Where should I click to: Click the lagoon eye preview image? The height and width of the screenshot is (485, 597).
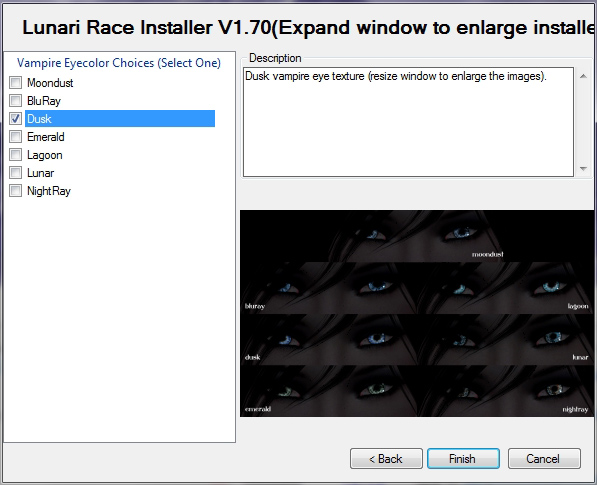tap(505, 288)
